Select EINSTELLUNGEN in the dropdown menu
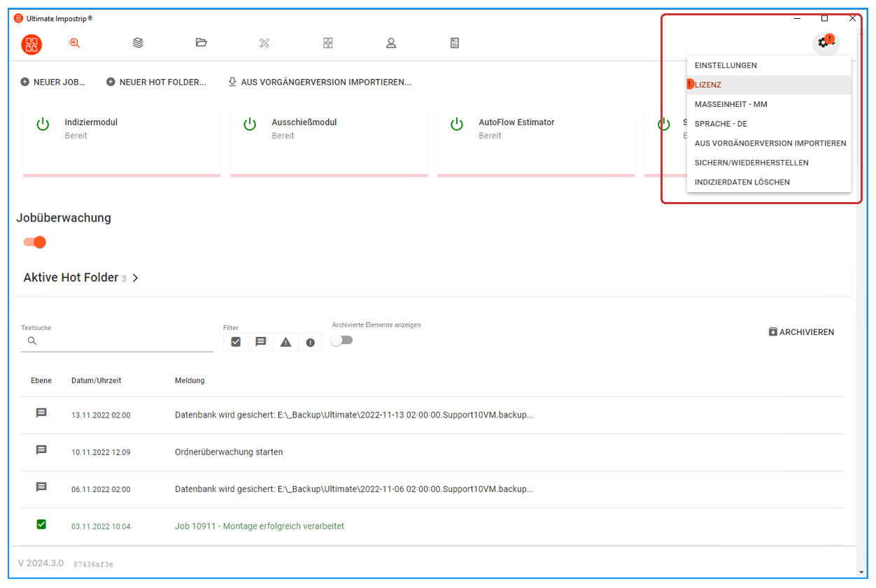 (x=726, y=65)
